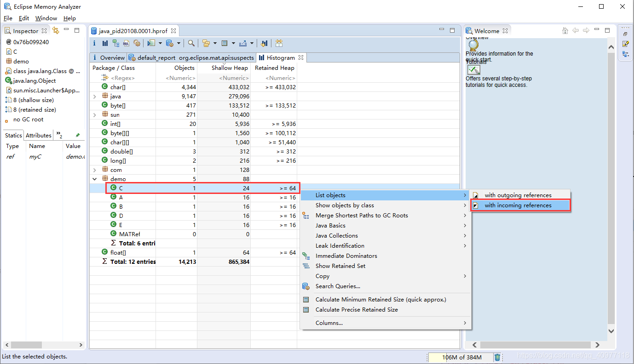This screenshot has height=364, width=634.
Task: Click the Histogram toolbar icon
Action: [x=105, y=43]
